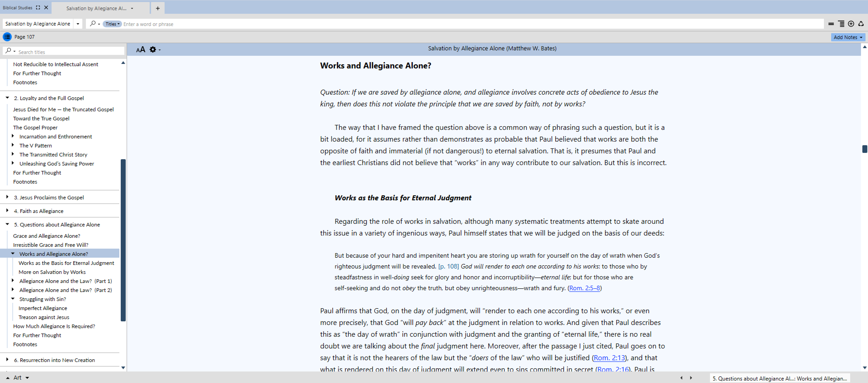
Task: Go forward with the right history arrow
Action: pyautogui.click(x=691, y=378)
